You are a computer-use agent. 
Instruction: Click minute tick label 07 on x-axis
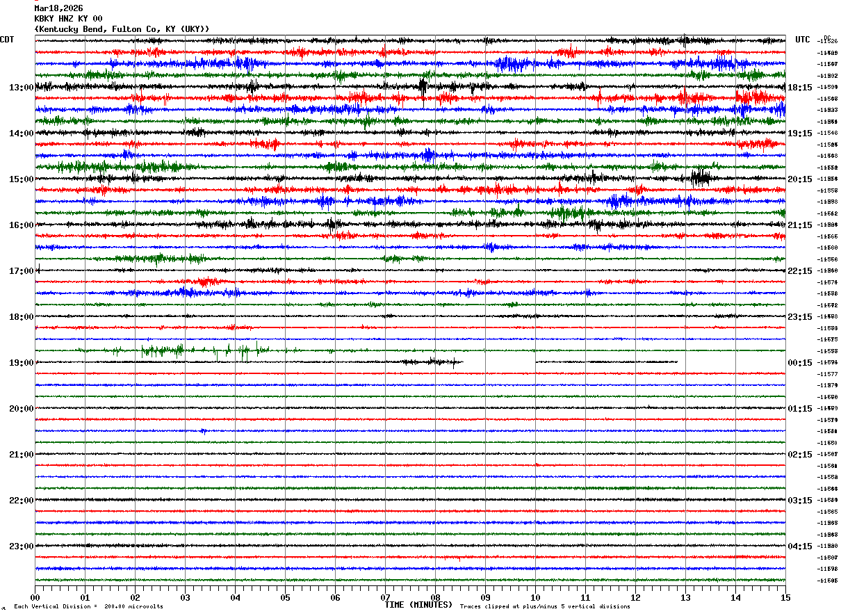385,597
